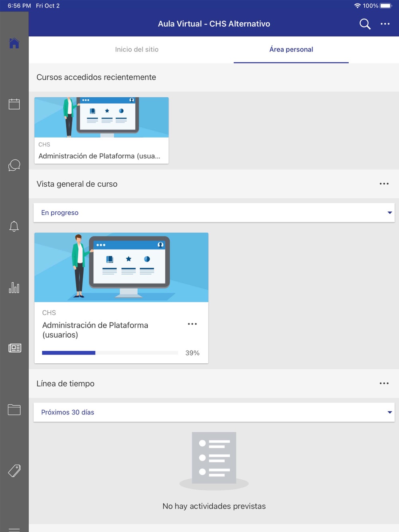
Task: Open 'Vista general de curso' options menu
Action: [384, 184]
